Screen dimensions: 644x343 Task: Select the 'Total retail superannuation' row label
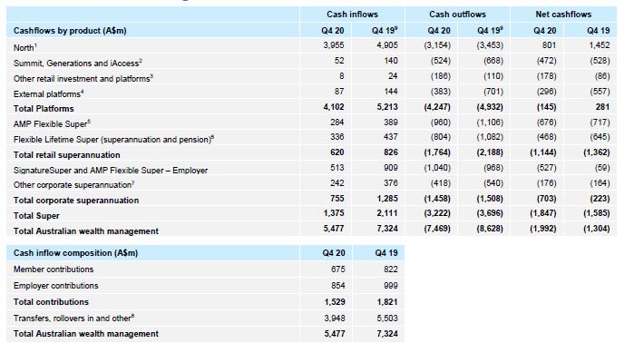pos(67,155)
